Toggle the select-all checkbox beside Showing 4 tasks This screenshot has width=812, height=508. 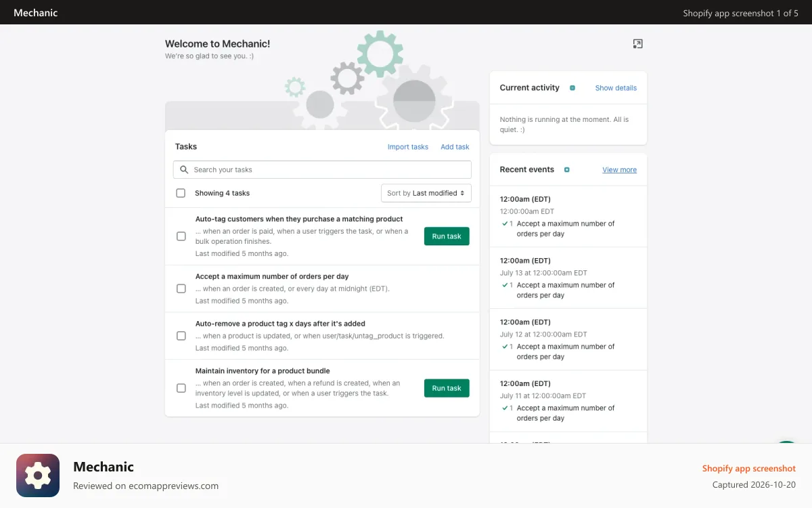tap(181, 193)
